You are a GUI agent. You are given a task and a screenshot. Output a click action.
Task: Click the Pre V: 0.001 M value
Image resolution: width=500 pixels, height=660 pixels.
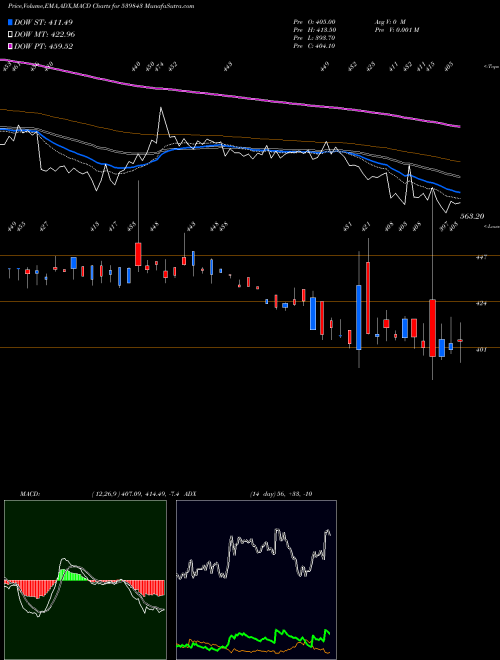tap(396, 30)
